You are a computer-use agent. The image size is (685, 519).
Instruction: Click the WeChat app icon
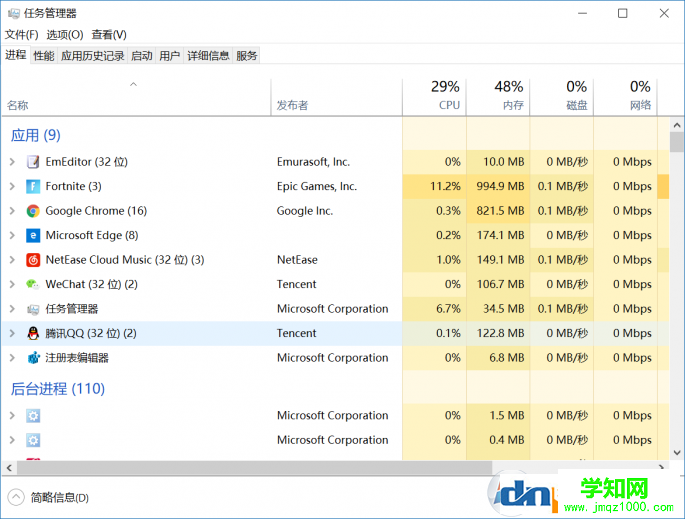click(x=33, y=284)
